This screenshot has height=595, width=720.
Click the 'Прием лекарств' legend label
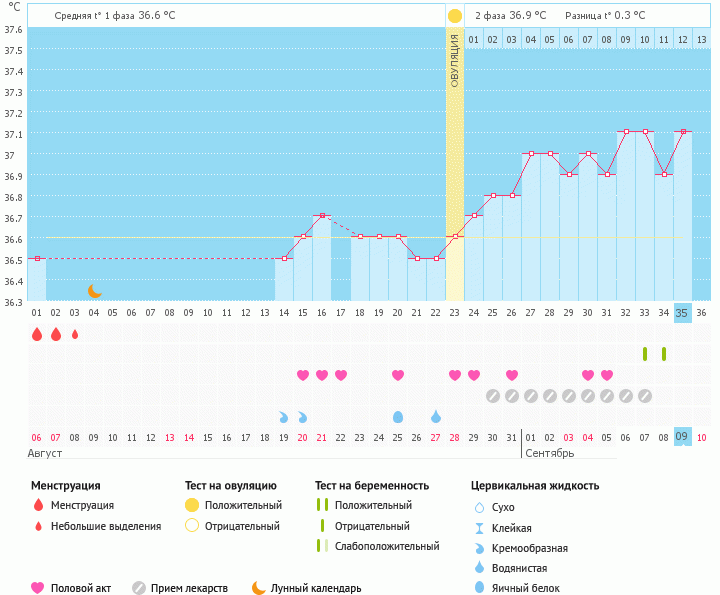pyautogui.click(x=189, y=588)
